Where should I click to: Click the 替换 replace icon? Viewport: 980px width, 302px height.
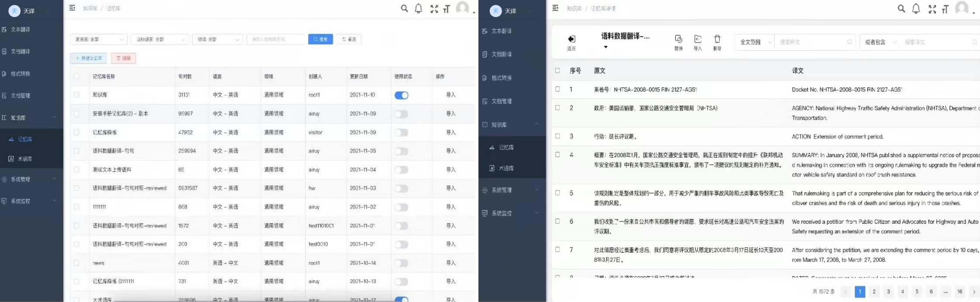(678, 39)
